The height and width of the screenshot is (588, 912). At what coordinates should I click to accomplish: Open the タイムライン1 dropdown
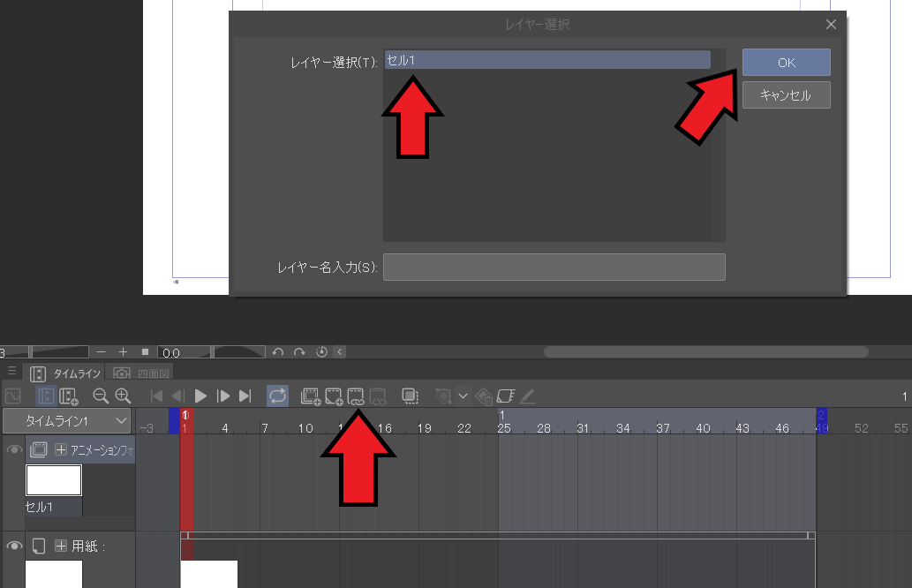pos(67,421)
